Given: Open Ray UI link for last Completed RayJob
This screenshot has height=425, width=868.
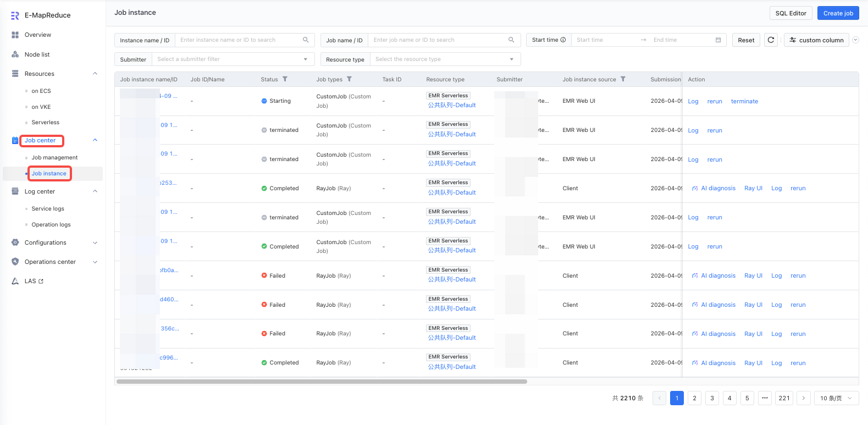Looking at the screenshot, I should click(x=753, y=363).
